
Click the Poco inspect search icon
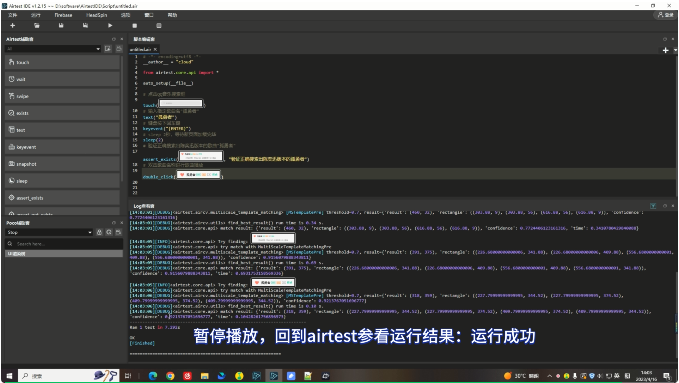[x=109, y=232]
